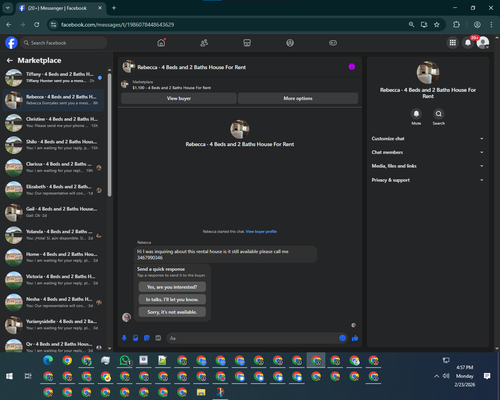Open Christine's 4 Beds conversation
This screenshot has height=400, width=500.
[x=54, y=122]
